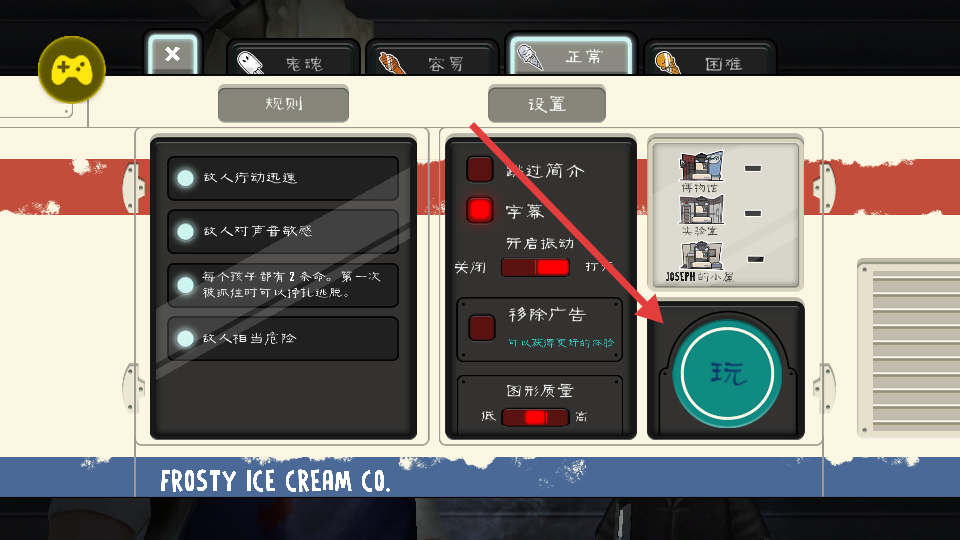Image resolution: width=960 pixels, height=540 pixels.
Task: Adjust the 图形质量 graphics quality slider
Action: 535,417
